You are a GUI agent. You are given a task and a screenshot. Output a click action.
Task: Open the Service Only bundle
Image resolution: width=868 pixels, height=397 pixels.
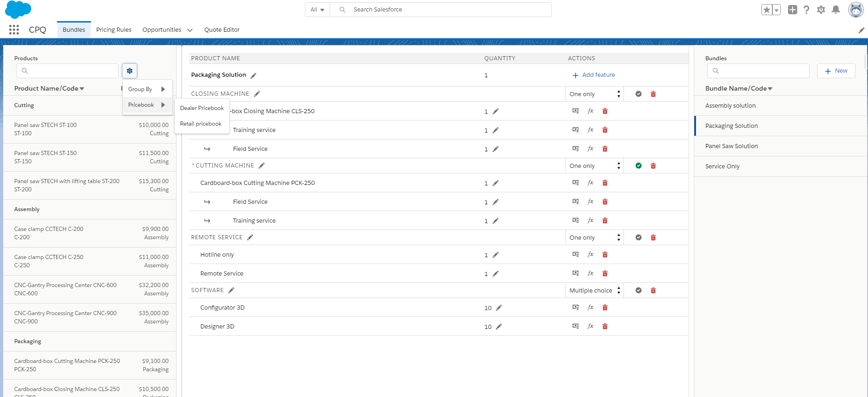click(x=781, y=167)
